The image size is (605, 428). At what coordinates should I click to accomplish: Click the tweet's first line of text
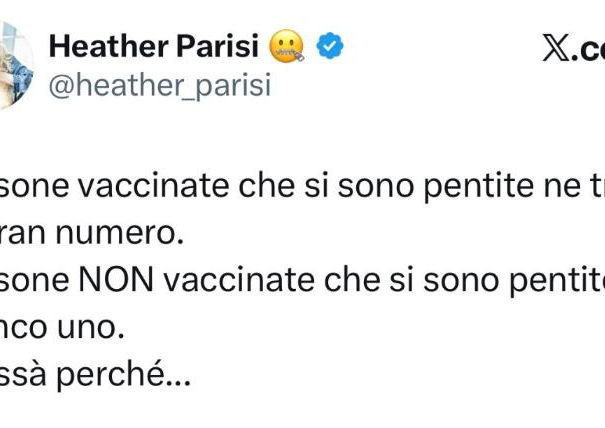coord(302,171)
